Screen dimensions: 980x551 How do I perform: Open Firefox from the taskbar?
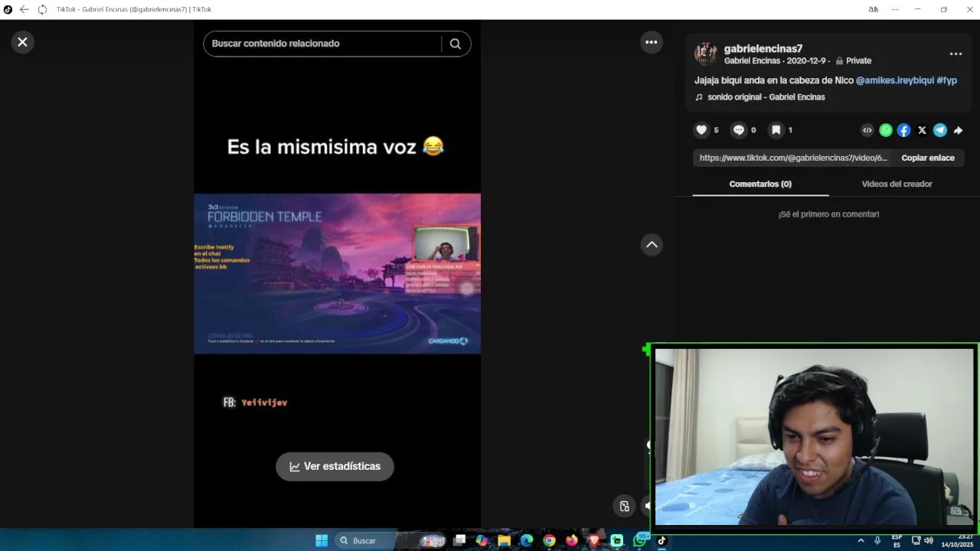(572, 540)
